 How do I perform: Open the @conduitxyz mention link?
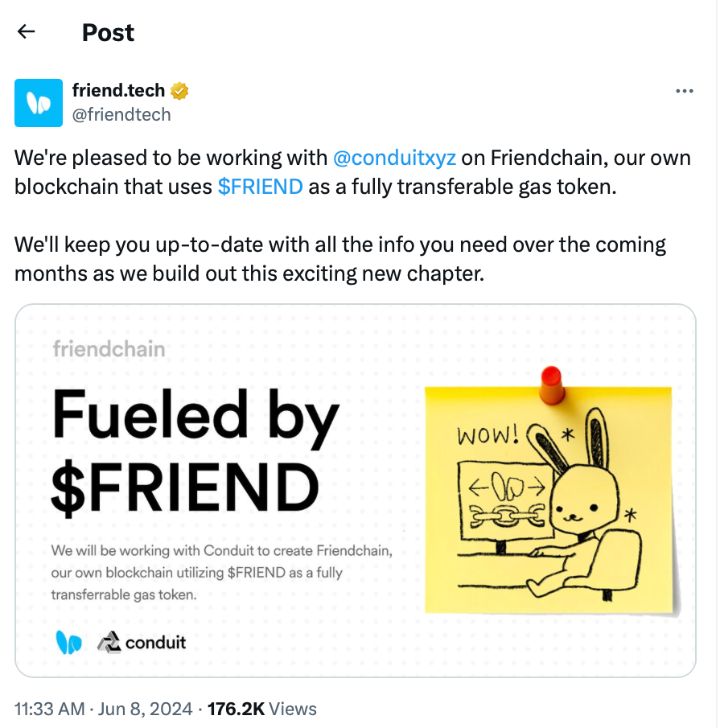coord(394,158)
